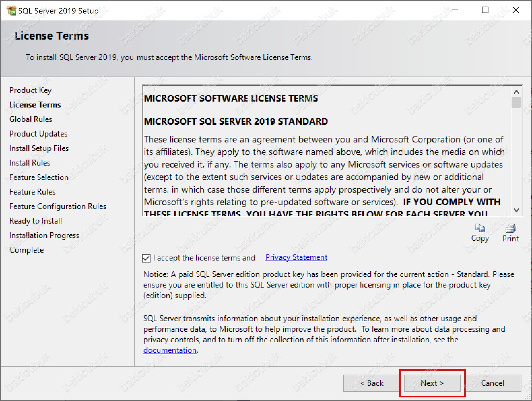Go back with the Back button
The width and height of the screenshot is (532, 401).
372,383
